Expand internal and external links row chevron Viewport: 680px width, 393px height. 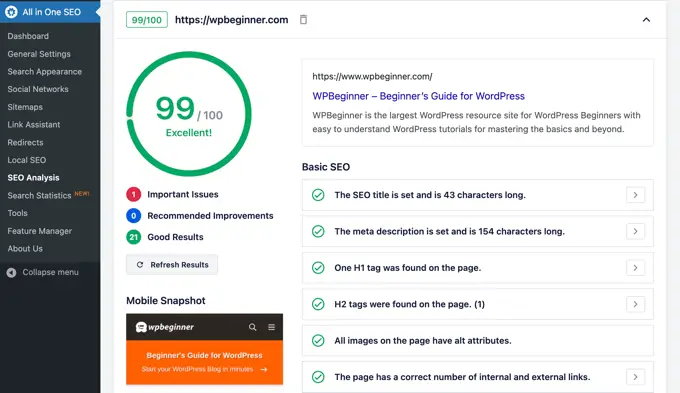pyautogui.click(x=635, y=377)
